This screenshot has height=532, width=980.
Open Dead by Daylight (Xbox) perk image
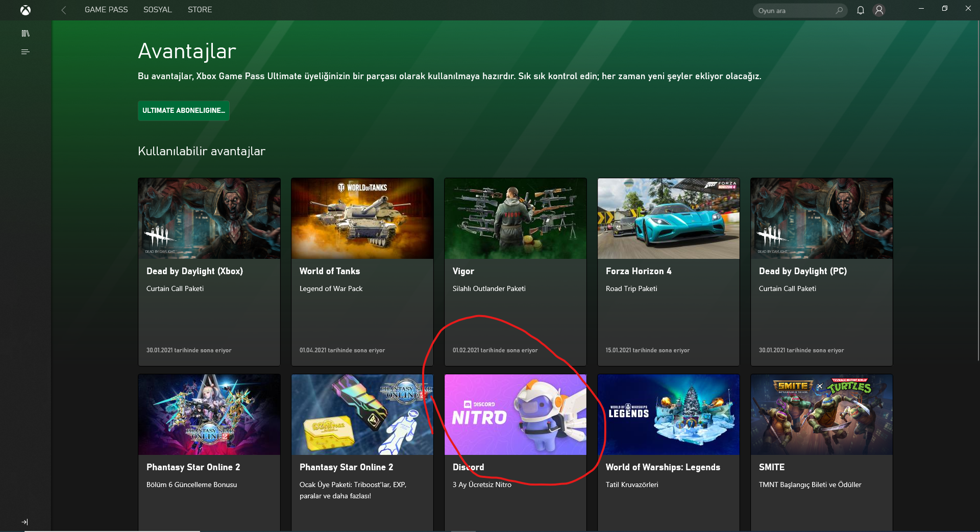(x=209, y=219)
